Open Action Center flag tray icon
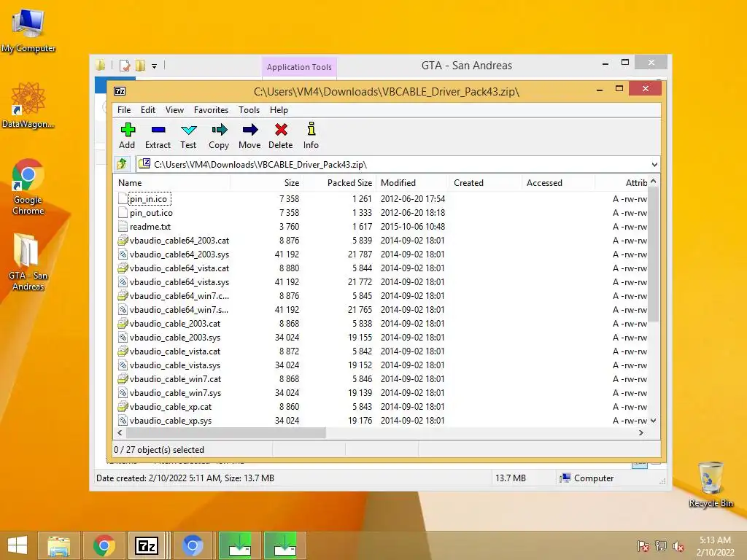The height and width of the screenshot is (560, 747). pyautogui.click(x=643, y=546)
